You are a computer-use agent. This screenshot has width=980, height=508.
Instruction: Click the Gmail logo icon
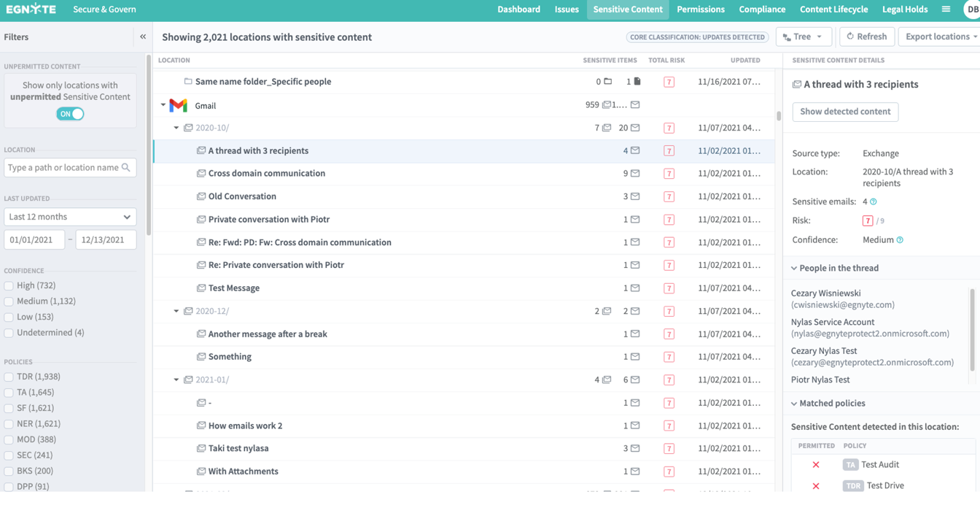(179, 106)
